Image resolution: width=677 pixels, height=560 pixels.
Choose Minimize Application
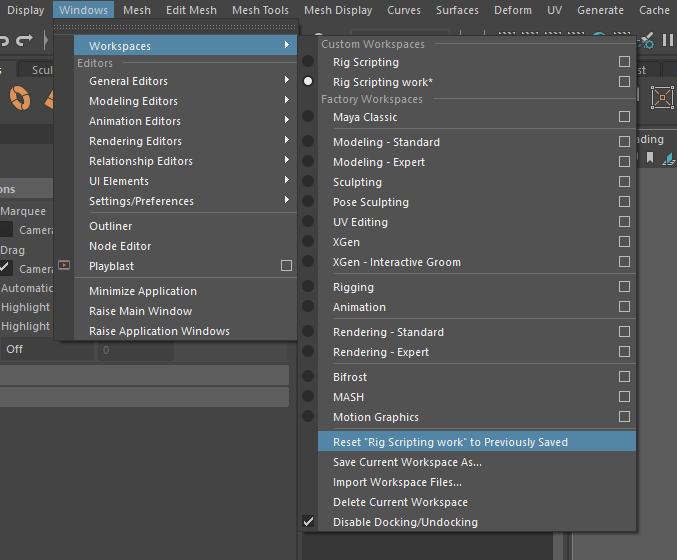pos(186,291)
